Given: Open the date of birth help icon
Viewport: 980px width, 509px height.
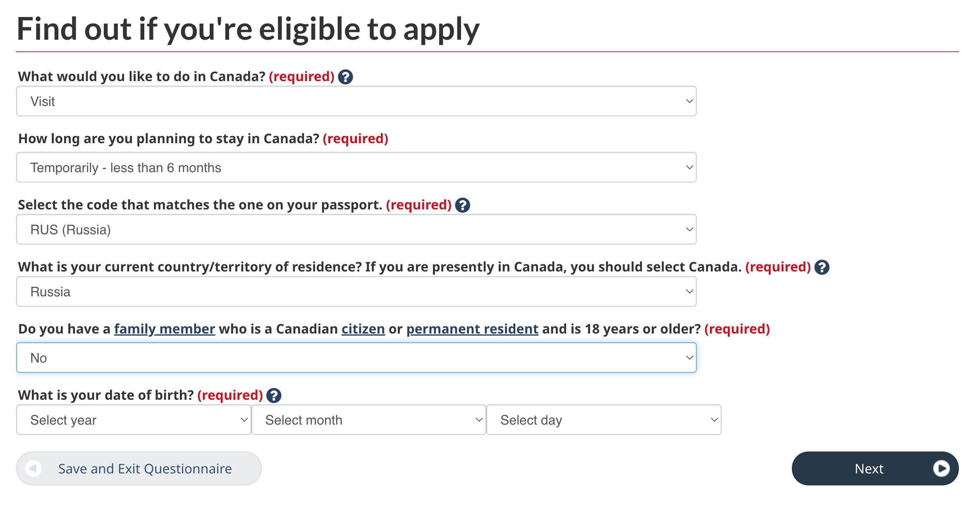Looking at the screenshot, I should 274,396.
